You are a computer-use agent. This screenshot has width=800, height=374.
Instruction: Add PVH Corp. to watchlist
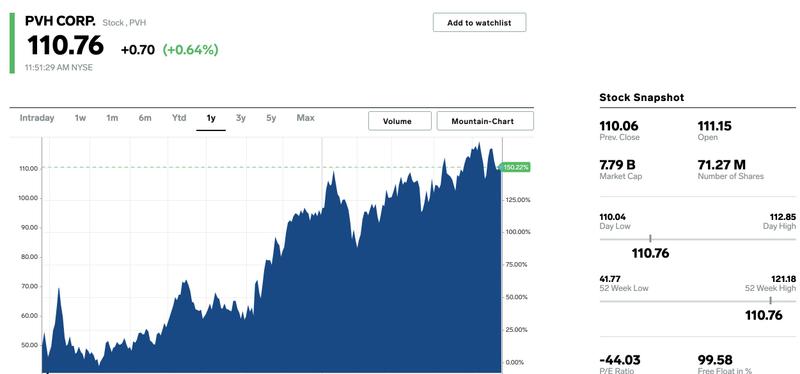[x=479, y=22]
